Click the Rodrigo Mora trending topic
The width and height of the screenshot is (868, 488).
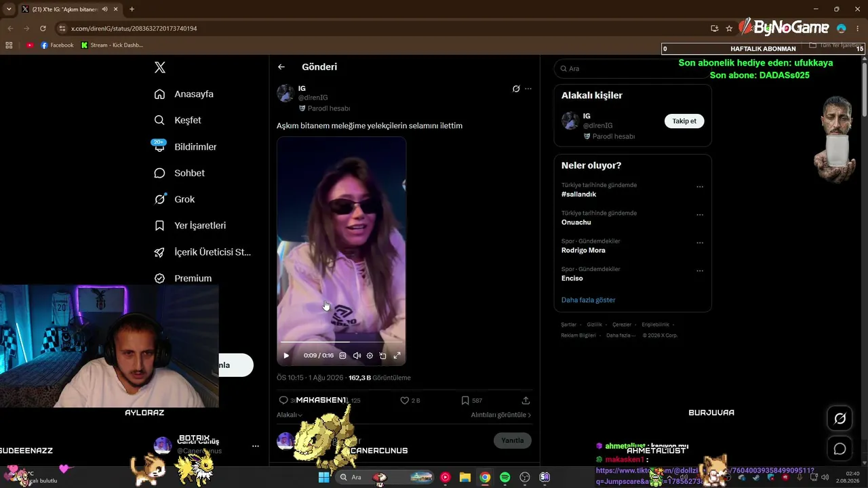tap(583, 250)
